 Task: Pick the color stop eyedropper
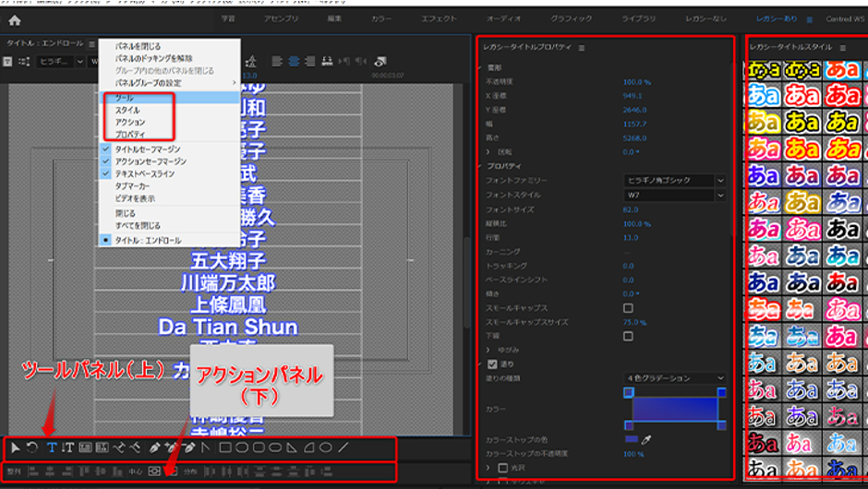click(646, 440)
